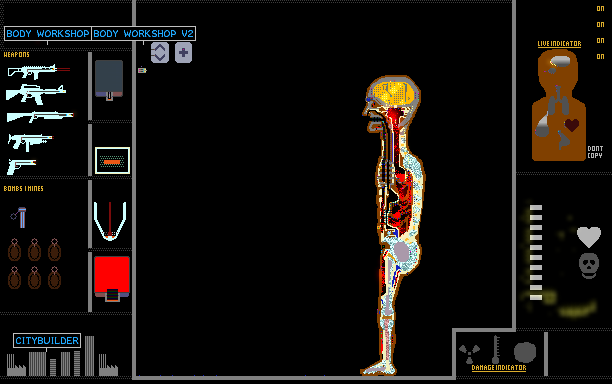
Task: Choose the long shotgun weapon
Action: [x=40, y=117]
